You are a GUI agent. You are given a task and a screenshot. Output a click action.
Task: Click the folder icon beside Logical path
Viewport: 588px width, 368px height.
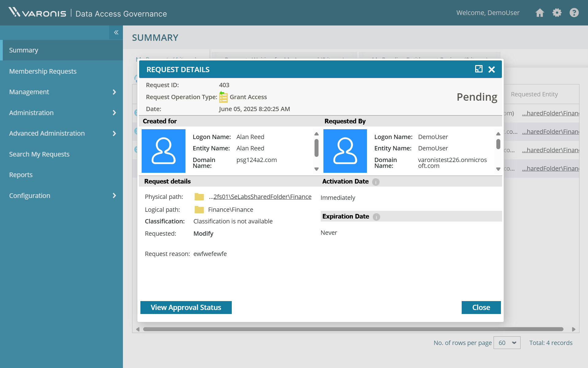(199, 210)
